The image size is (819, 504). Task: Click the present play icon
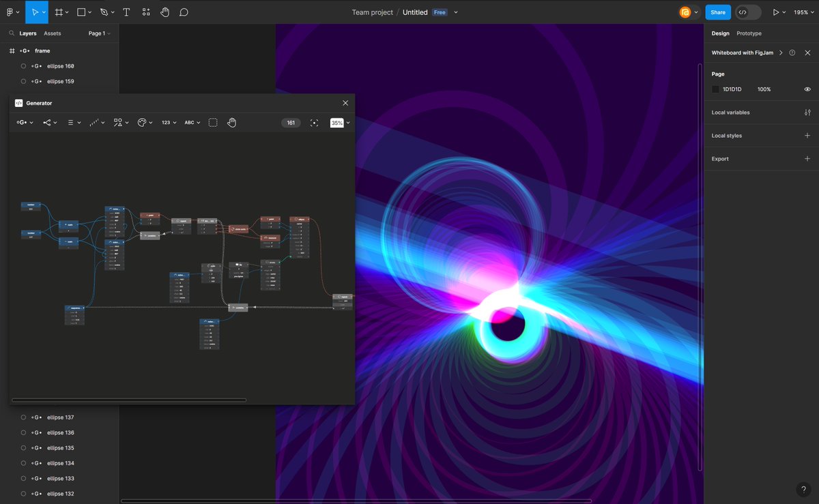pyautogui.click(x=775, y=12)
